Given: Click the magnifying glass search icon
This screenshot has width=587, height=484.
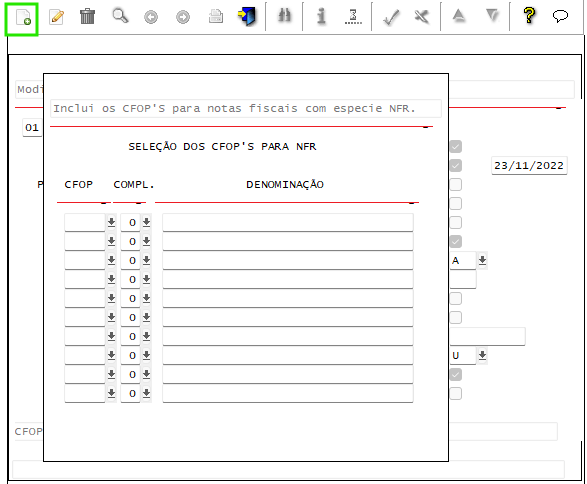Looking at the screenshot, I should (120, 16).
